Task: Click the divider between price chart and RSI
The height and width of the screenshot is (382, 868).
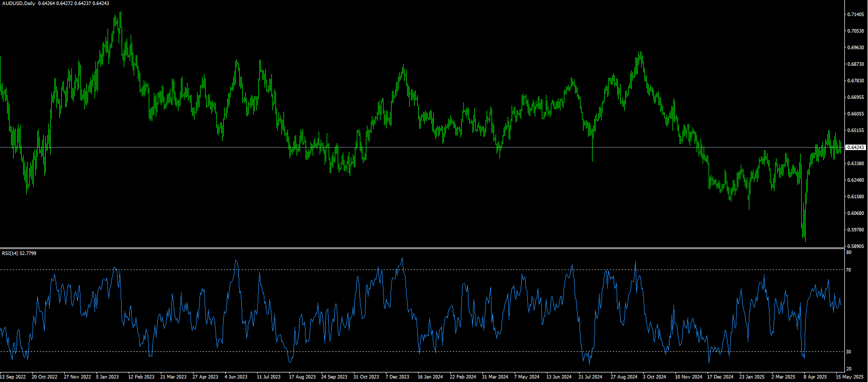Action: coord(422,248)
